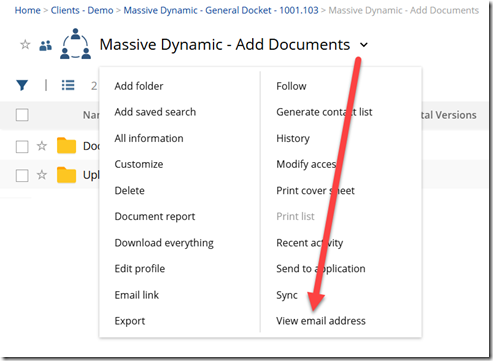This screenshot has height=361, width=493.
Task: Open the yellow folder icon in Upl row
Action: pyautogui.click(x=66, y=175)
